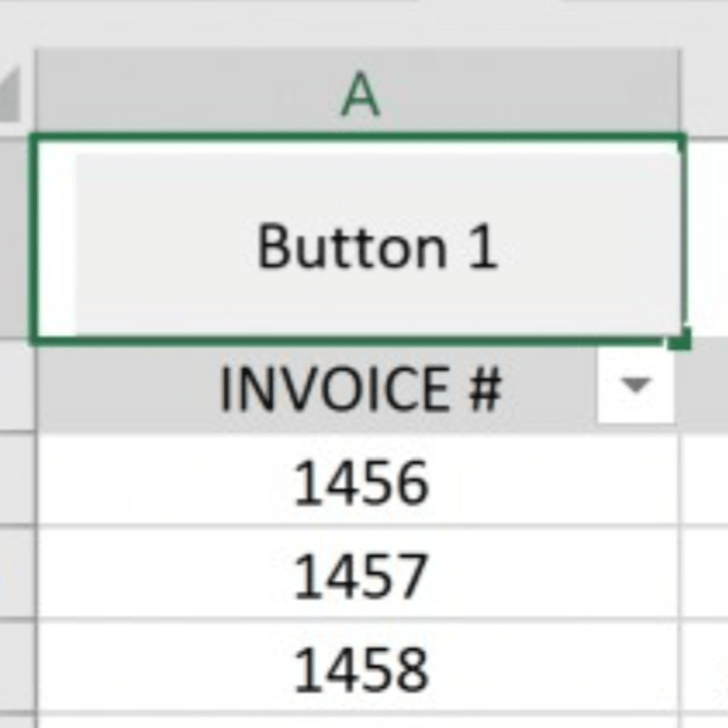Select the cell containing 1458

coord(359,667)
